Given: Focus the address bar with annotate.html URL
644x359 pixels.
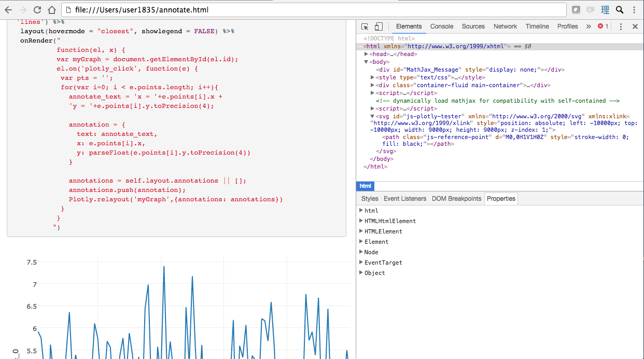Looking at the screenshot, I should [x=313, y=10].
